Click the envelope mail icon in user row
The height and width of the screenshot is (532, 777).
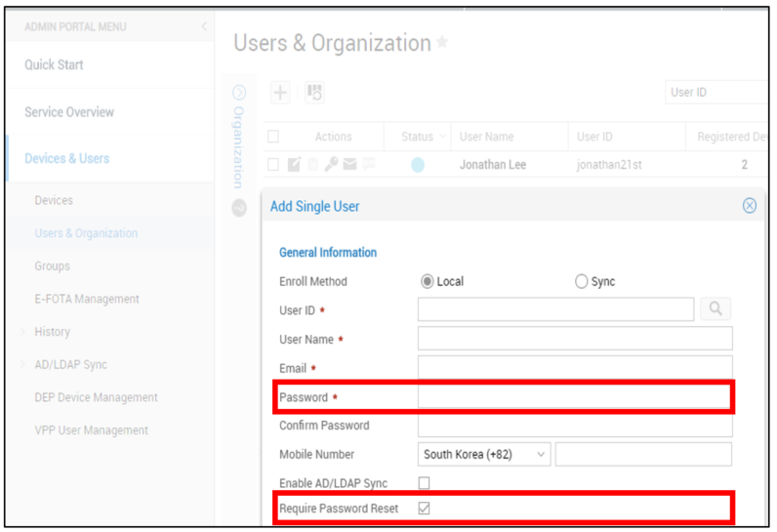(349, 164)
